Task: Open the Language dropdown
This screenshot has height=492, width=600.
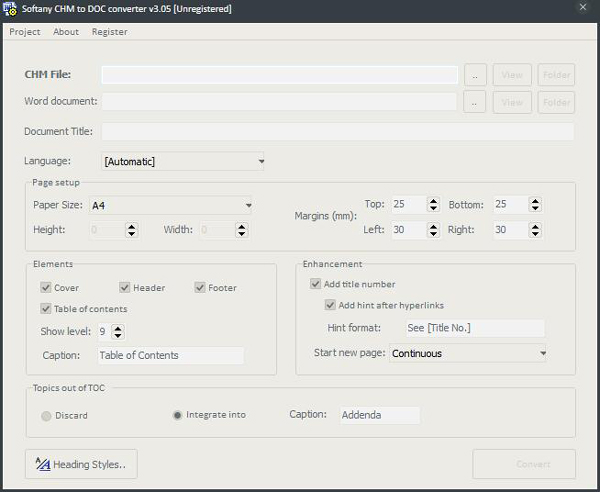Action: point(183,161)
